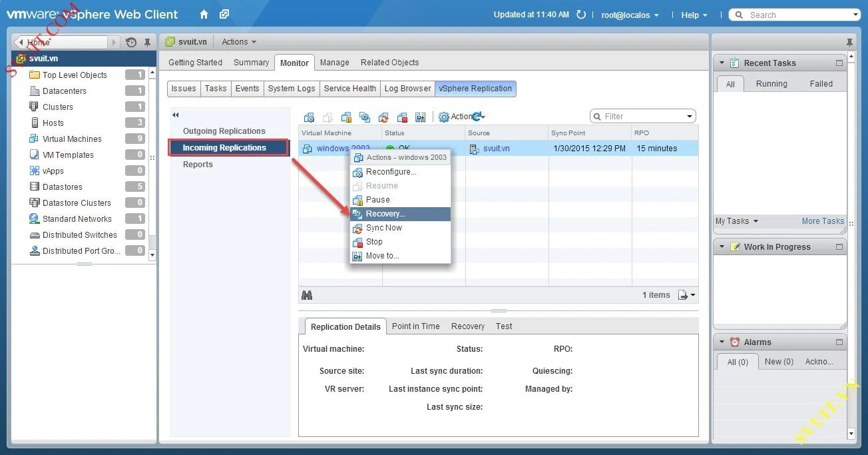The image size is (868, 455).
Task: Select Distributed Switches in navigator
Action: coord(79,235)
